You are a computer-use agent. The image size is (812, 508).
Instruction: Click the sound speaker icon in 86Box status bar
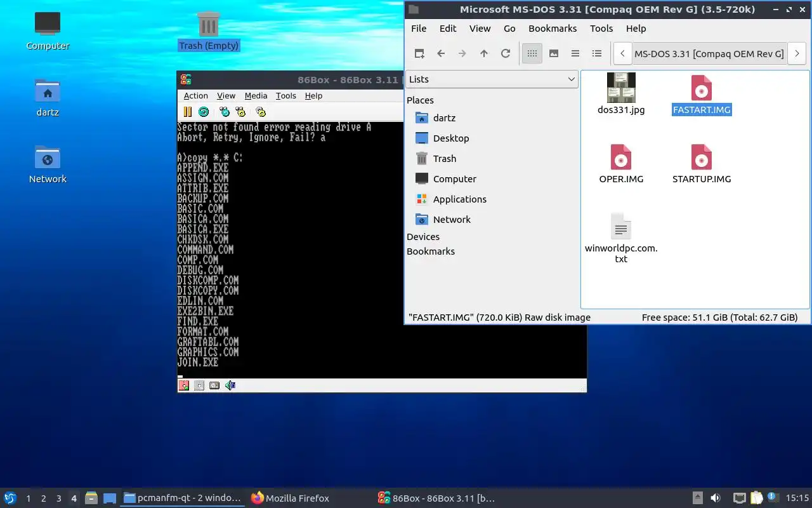tap(230, 385)
